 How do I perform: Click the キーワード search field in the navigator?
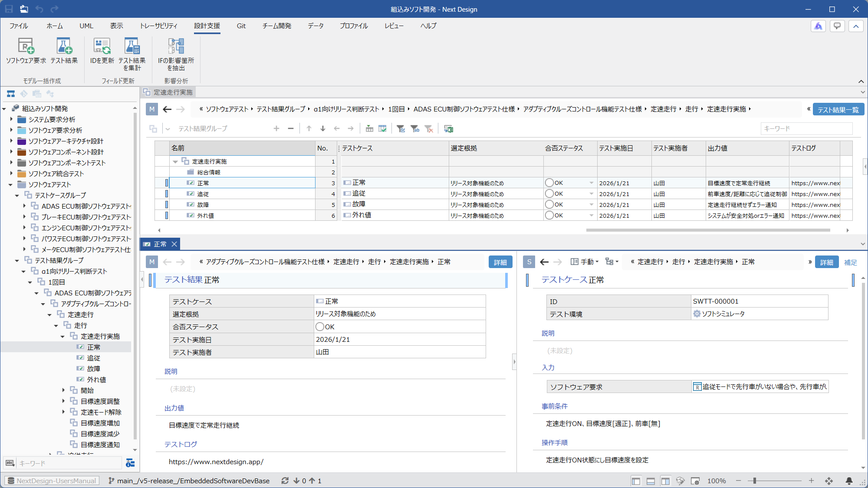pyautogui.click(x=69, y=463)
